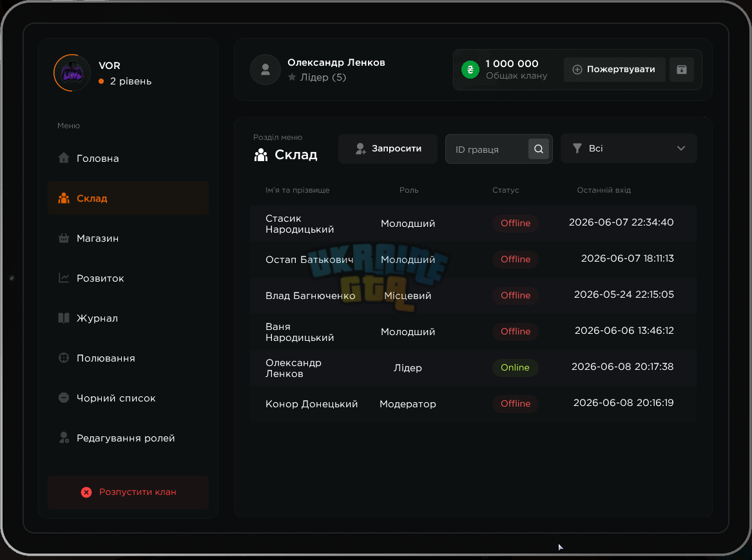The image size is (752, 560).
Task: Open the Всі filter dropdown
Action: pyautogui.click(x=629, y=148)
